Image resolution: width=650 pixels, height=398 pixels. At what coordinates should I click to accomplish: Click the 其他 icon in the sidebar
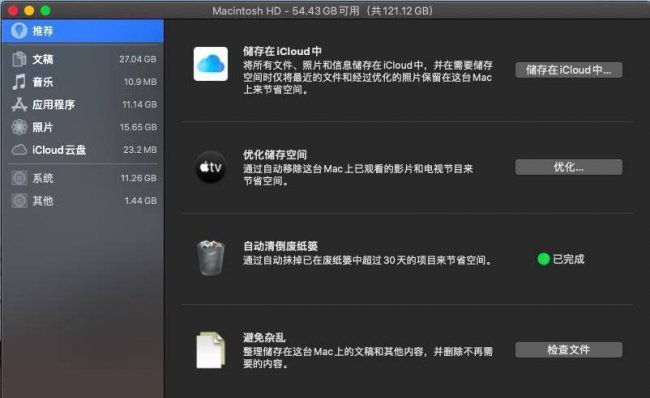[x=19, y=201]
